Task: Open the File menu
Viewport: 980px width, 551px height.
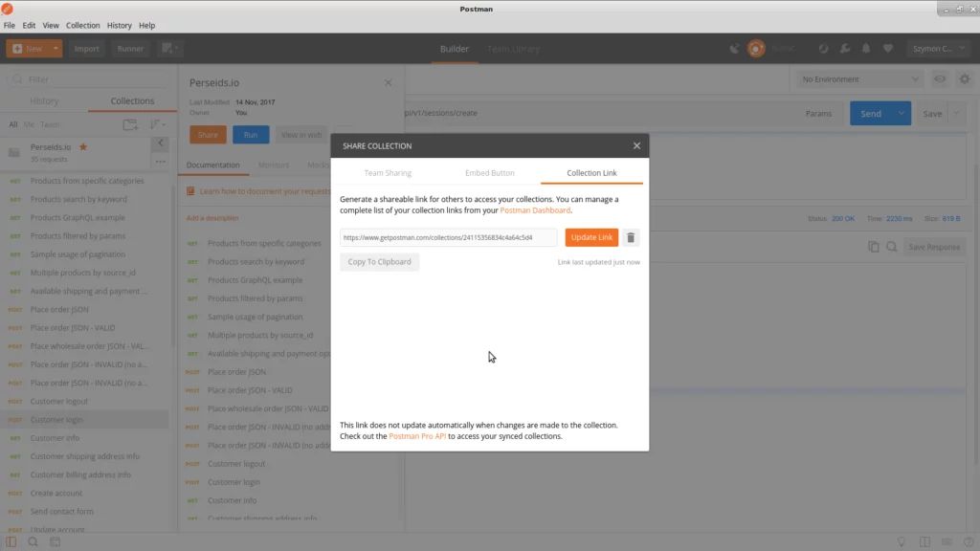Action: click(10, 26)
